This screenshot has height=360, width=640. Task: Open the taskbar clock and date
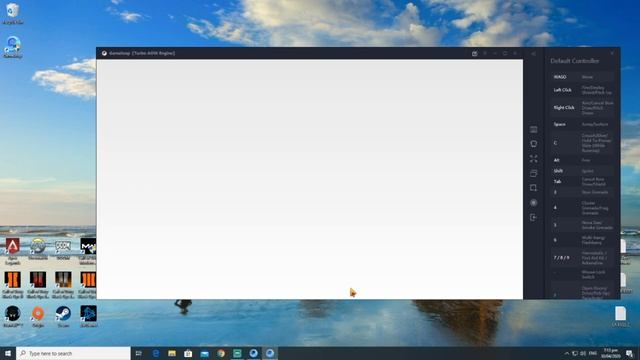tap(611, 353)
